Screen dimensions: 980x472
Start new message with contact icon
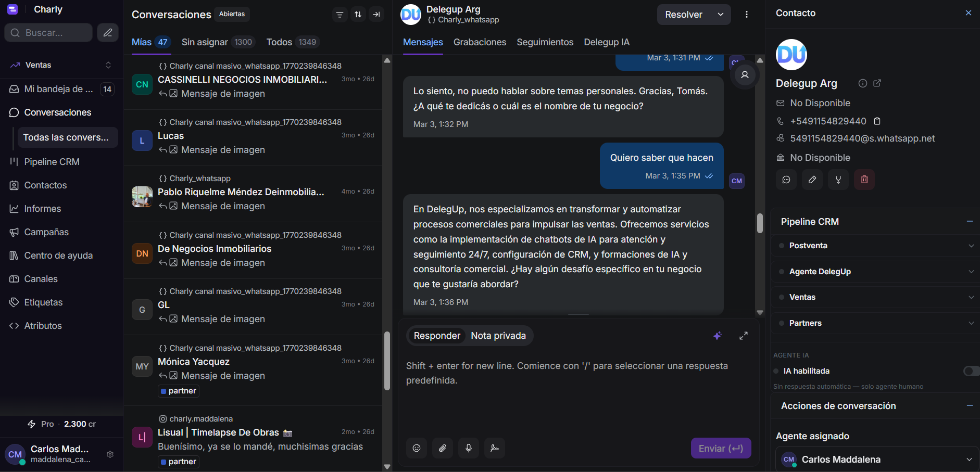click(786, 180)
